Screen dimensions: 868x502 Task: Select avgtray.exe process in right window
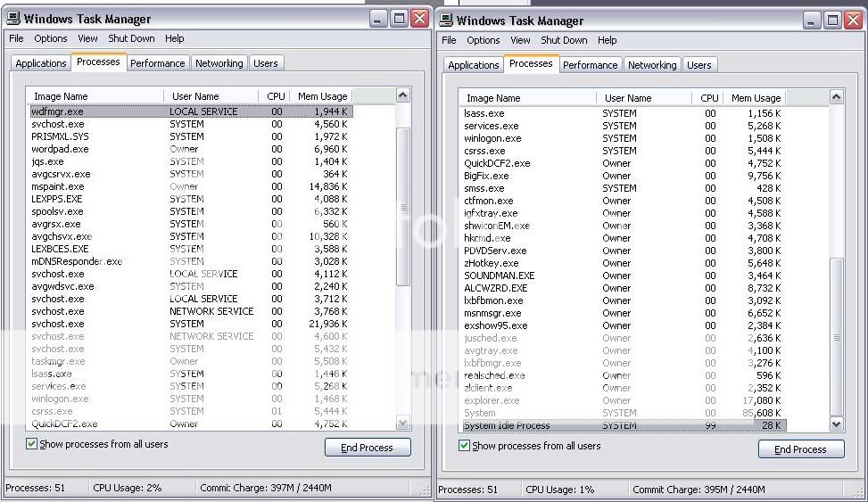624,350
